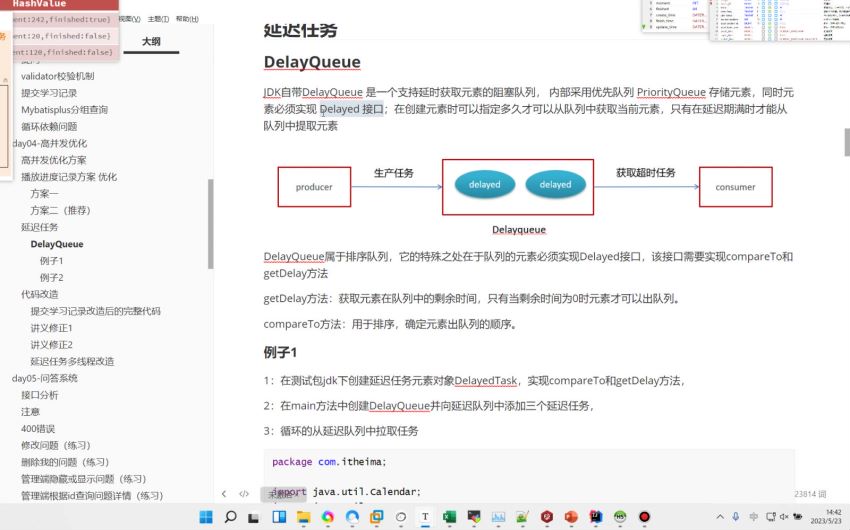This screenshot has width=850, height=530.
Task: Go to 讲义修正1 in outline
Action: [51, 328]
